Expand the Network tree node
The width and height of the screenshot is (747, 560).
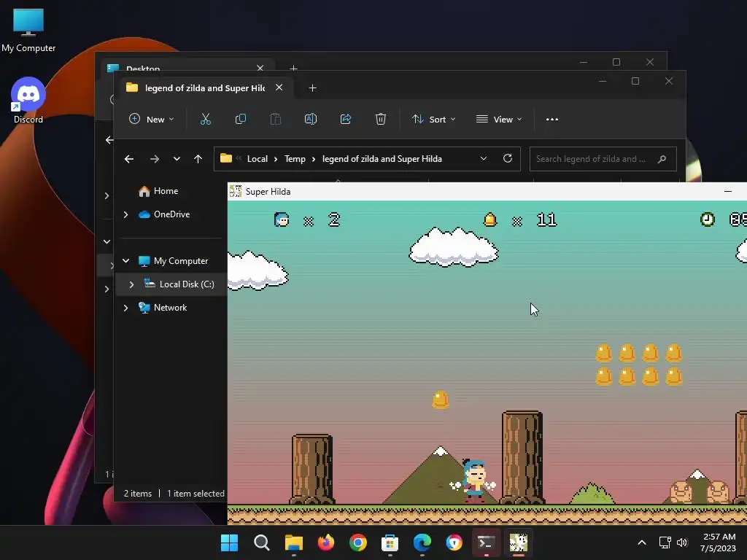tap(125, 308)
